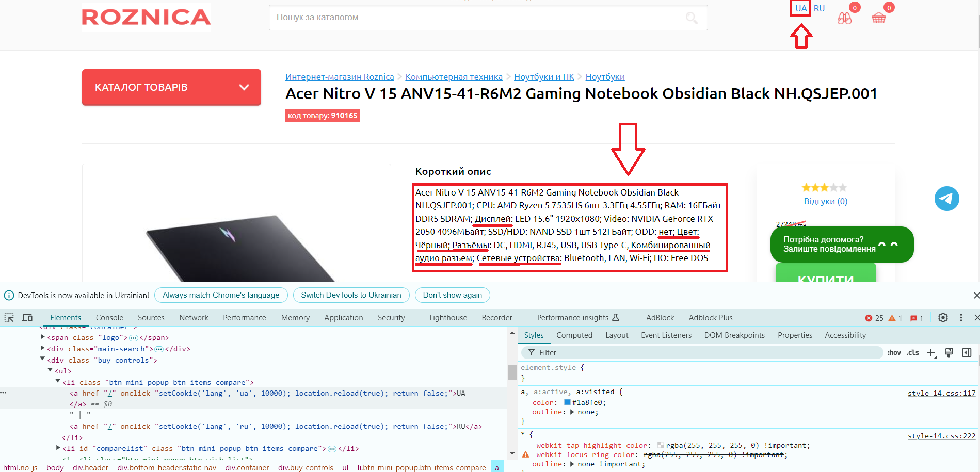Switch to the Console tab

(109, 318)
